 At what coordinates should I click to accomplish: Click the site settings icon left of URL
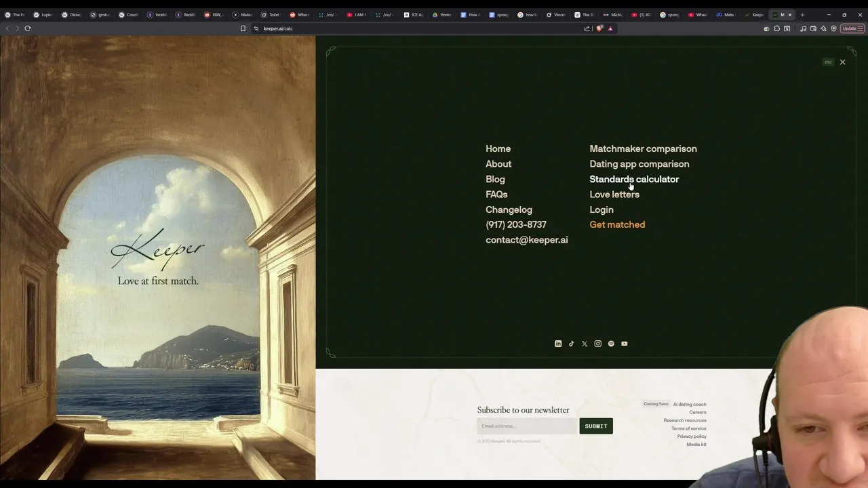point(256,28)
